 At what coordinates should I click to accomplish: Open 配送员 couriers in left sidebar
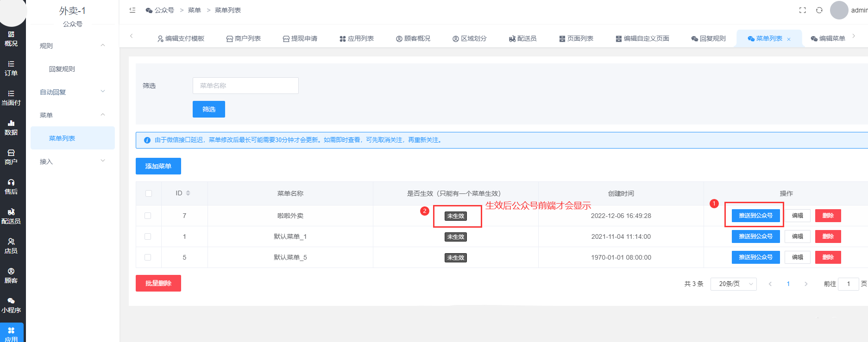[x=11, y=217]
